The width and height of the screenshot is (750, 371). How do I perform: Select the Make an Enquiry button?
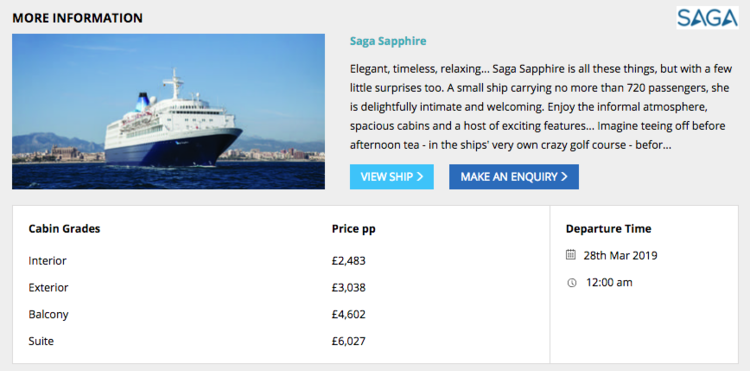tap(514, 177)
